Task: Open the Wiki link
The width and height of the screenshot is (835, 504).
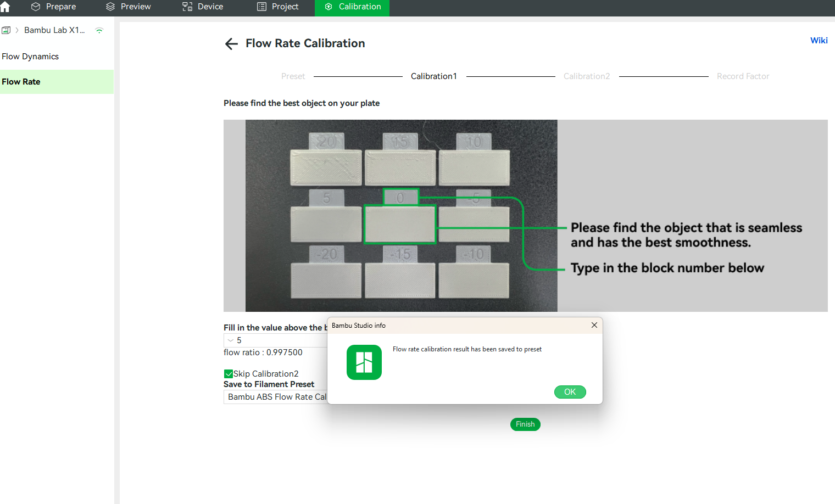Action: [819, 41]
